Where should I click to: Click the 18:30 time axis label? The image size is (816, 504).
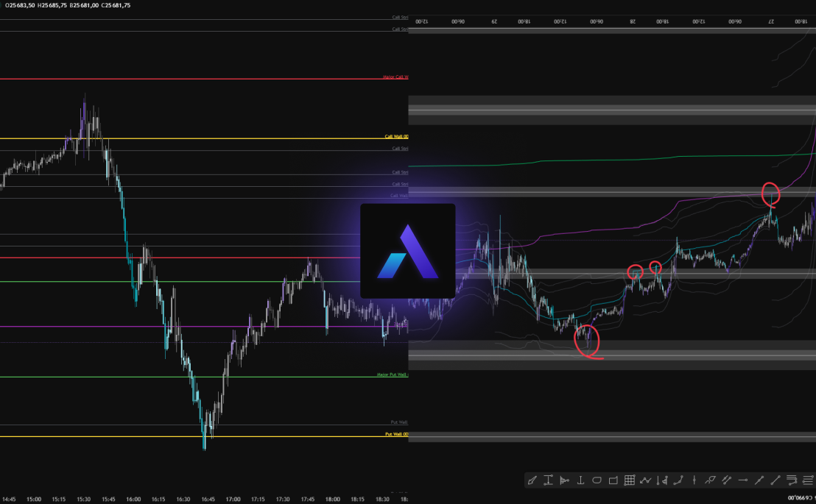tap(382, 499)
